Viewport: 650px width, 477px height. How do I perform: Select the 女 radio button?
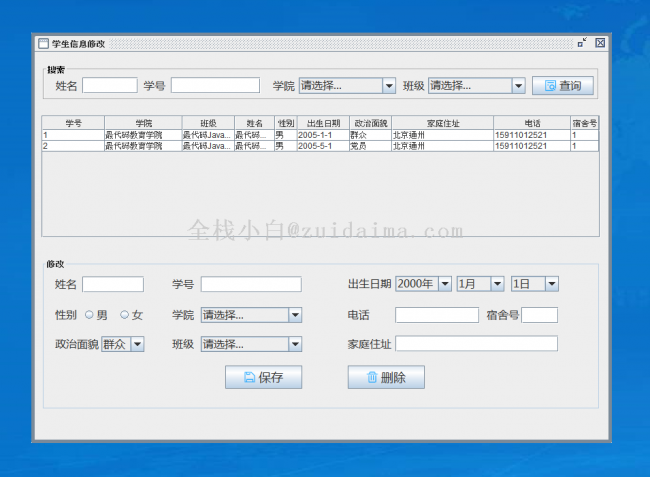(x=125, y=315)
